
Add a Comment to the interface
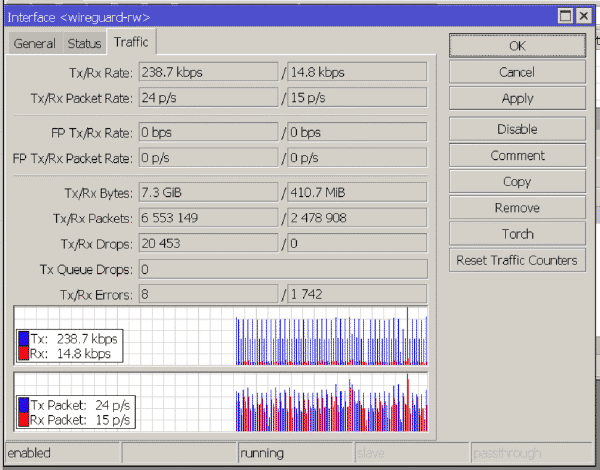(517, 155)
